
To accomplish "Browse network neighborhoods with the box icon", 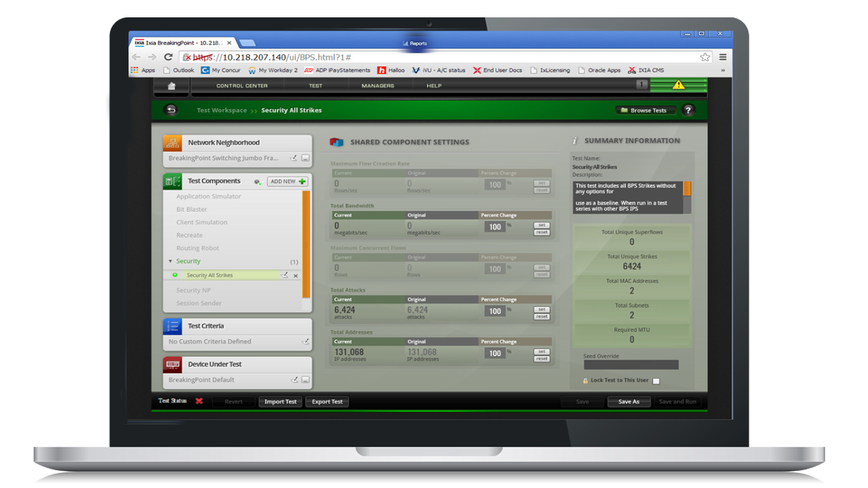I will [305, 158].
